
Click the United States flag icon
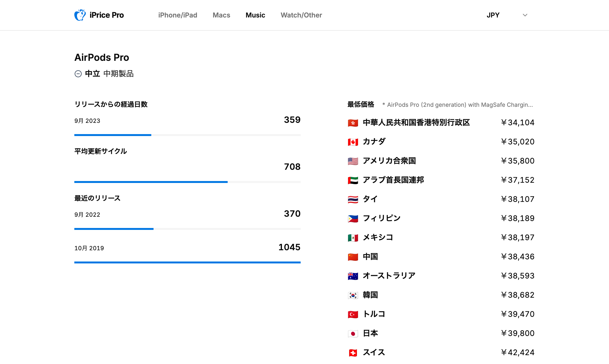(x=353, y=161)
